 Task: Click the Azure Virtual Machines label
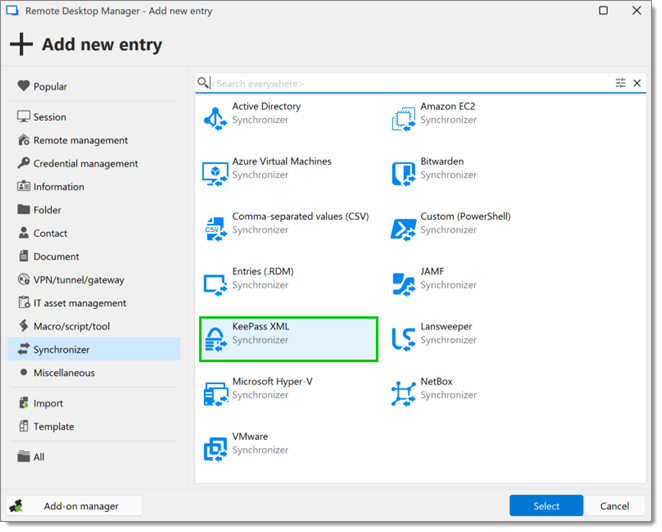click(282, 161)
